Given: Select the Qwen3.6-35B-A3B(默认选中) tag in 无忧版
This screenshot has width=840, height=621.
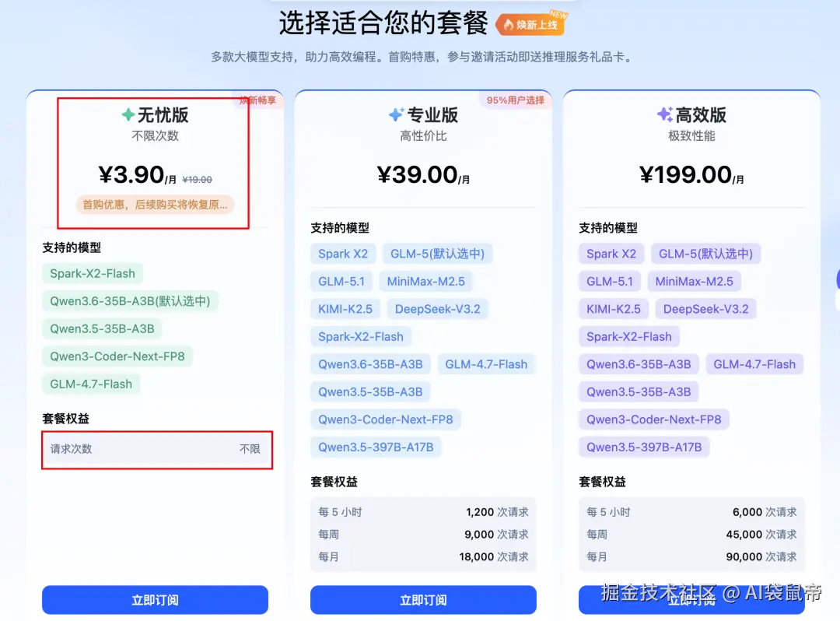Looking at the screenshot, I should 130,301.
